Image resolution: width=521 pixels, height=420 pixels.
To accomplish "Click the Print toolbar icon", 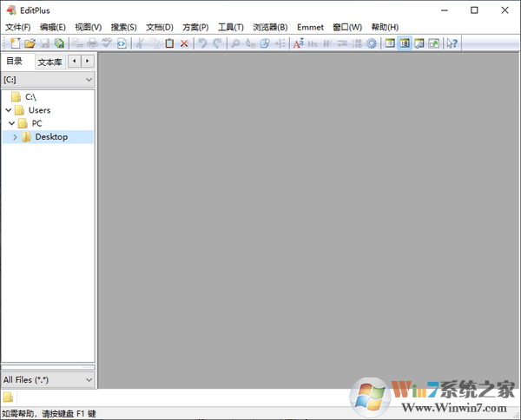I will point(92,43).
